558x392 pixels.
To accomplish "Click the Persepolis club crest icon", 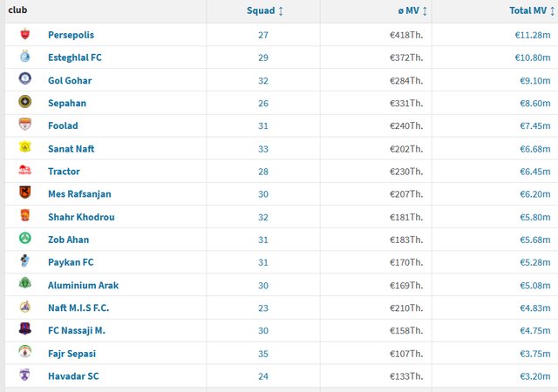I will click(24, 35).
